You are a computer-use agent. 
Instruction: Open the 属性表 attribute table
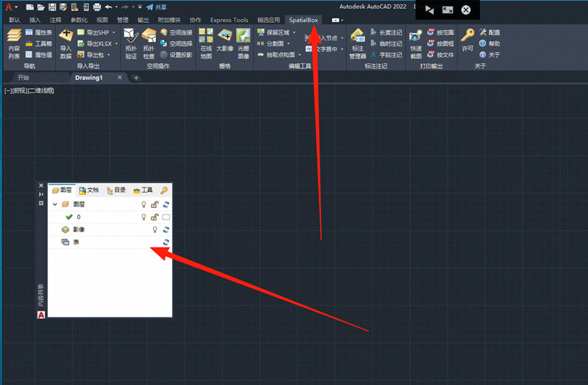click(39, 32)
